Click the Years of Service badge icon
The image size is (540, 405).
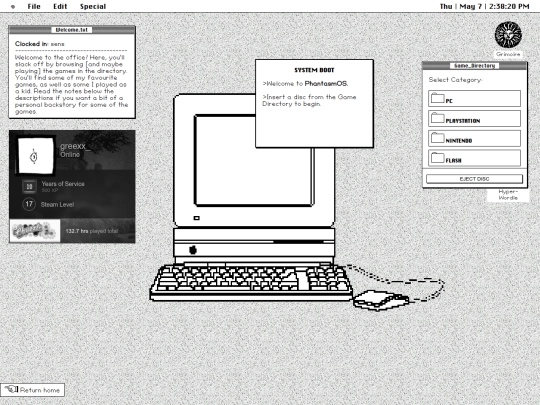click(x=29, y=186)
